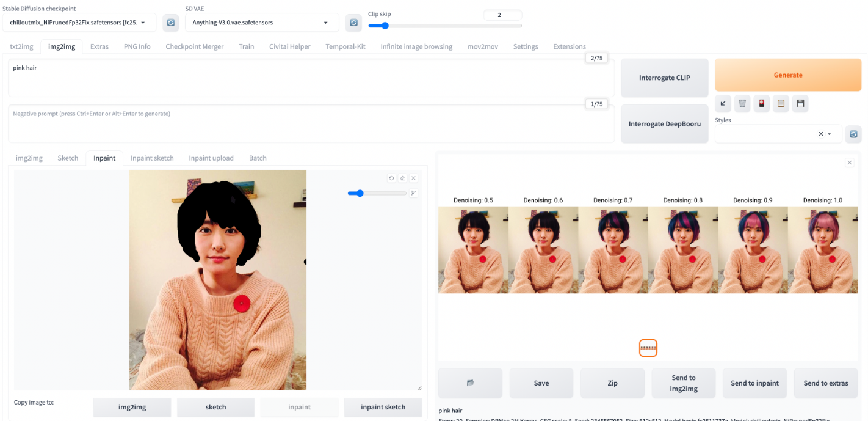Undo the last inpaint mask stroke
868x421 pixels.
(391, 178)
